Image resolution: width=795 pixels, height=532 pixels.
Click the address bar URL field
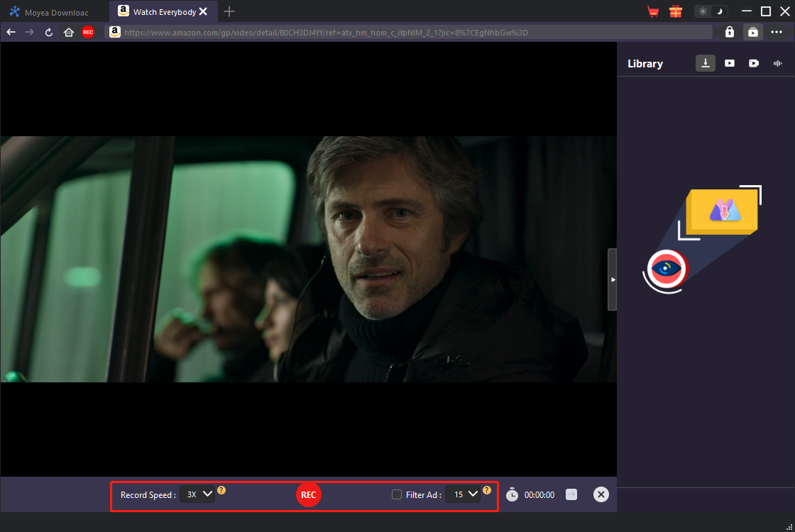[x=409, y=33]
